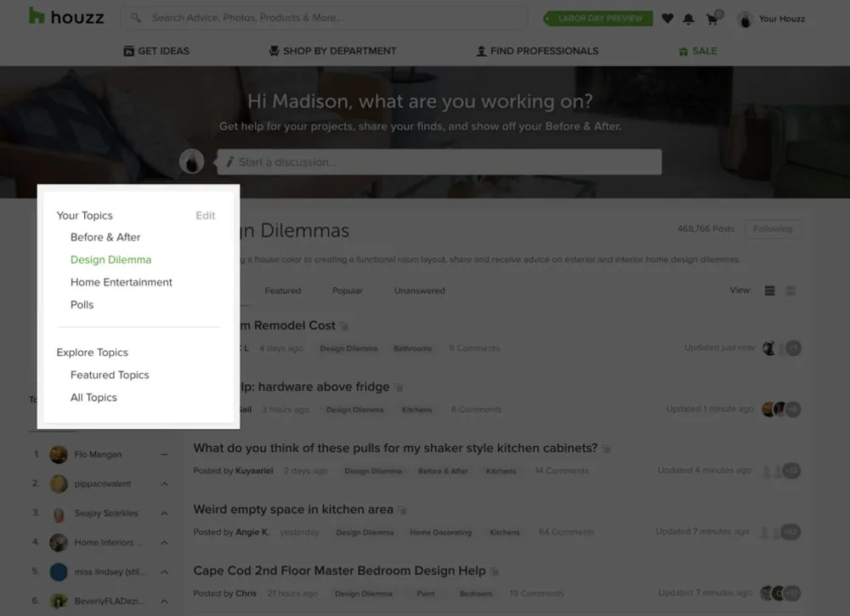Click the Your Houzz profile avatar
This screenshot has width=850, height=616.
pos(745,19)
